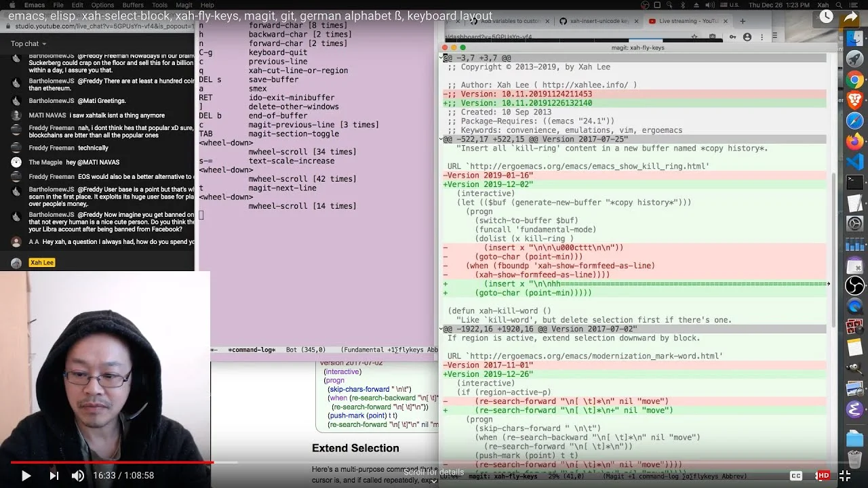This screenshot has width=868, height=488.
Task: Skip to the next video
Action: pos(54,476)
